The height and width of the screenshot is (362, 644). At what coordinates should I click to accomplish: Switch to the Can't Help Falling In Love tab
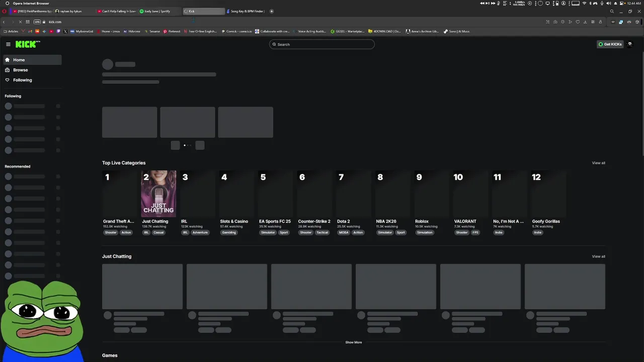tap(117, 11)
